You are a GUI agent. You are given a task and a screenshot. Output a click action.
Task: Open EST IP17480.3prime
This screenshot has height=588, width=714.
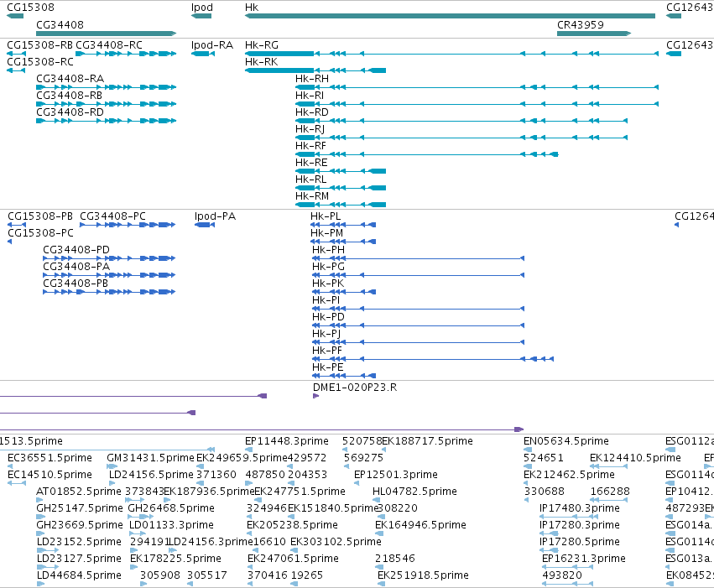click(x=569, y=517)
